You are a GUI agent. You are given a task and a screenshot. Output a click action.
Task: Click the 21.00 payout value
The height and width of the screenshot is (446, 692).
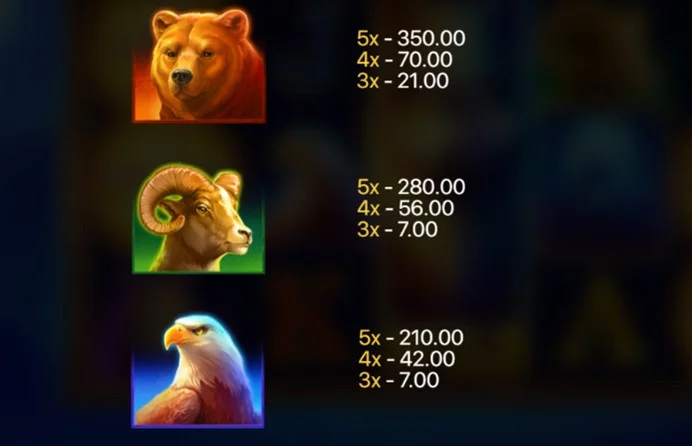(x=423, y=81)
